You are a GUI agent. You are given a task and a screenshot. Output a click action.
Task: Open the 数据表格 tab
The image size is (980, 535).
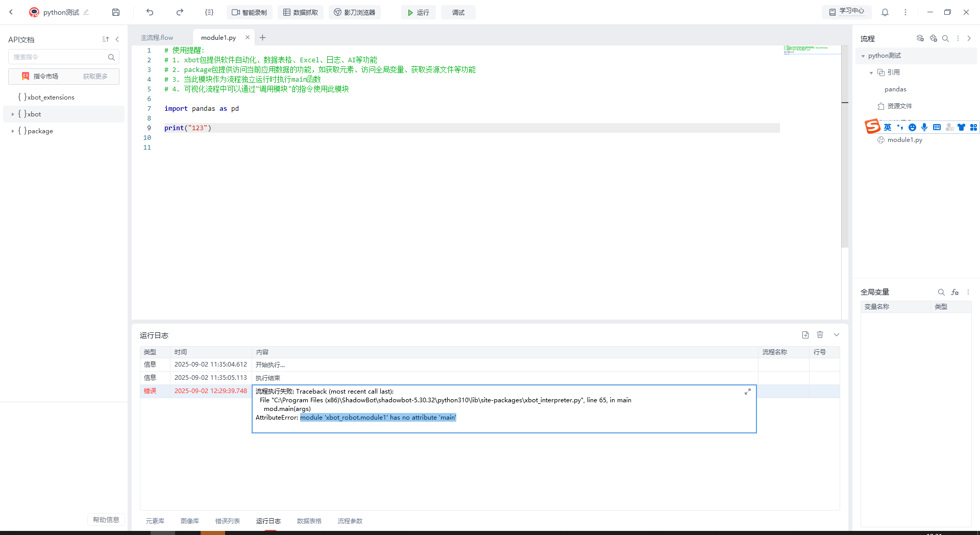pos(309,521)
